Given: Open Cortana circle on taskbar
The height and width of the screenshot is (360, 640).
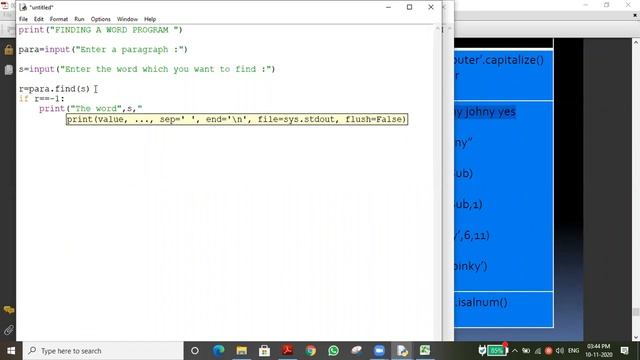Looking at the screenshot, I should coord(195,351).
